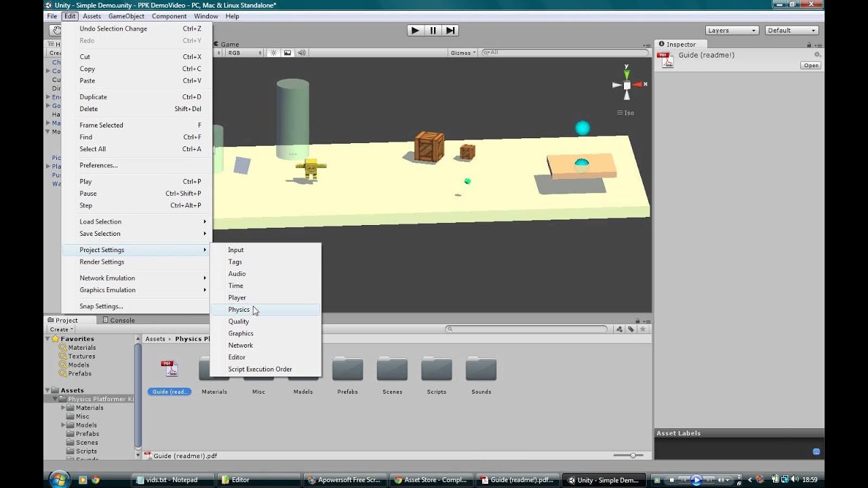Image resolution: width=868 pixels, height=488 pixels.
Task: Open the Component menu
Action: tap(169, 16)
